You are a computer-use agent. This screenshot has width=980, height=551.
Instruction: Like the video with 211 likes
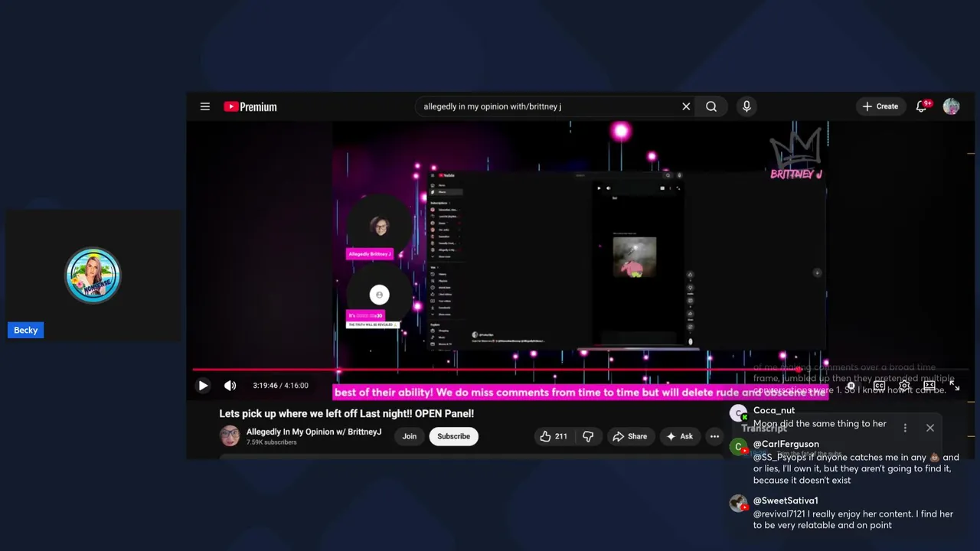[x=554, y=436]
